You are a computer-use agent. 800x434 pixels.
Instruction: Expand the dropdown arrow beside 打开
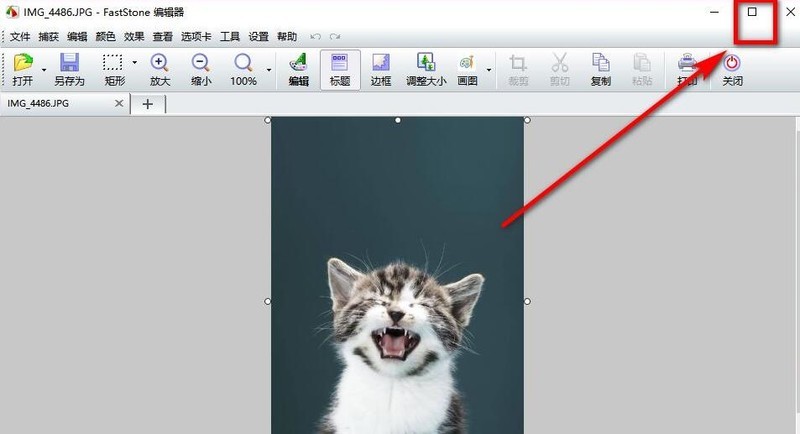click(x=44, y=70)
